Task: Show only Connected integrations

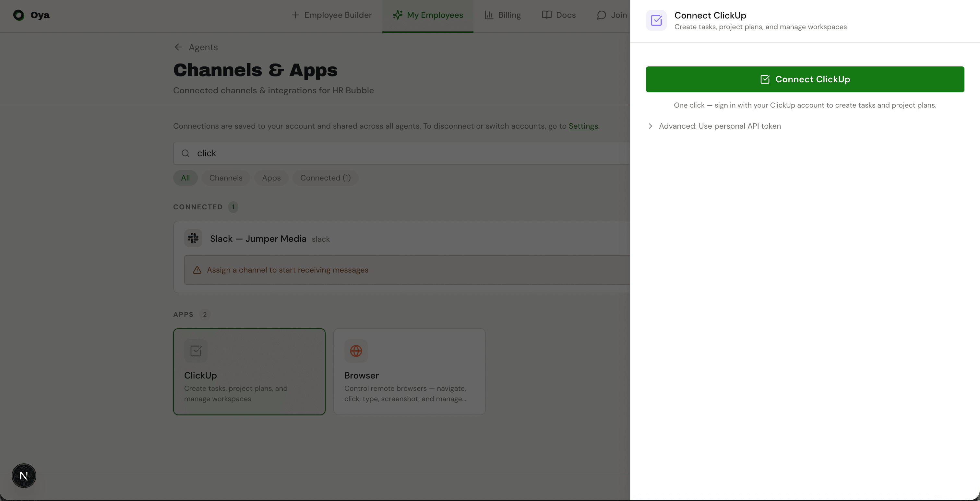Action: pyautogui.click(x=325, y=178)
